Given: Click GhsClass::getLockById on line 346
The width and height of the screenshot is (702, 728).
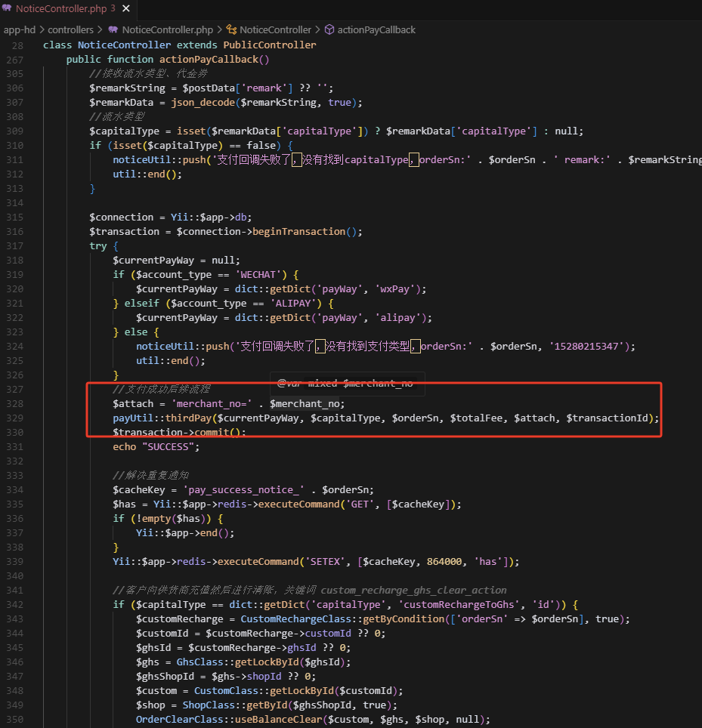Looking at the screenshot, I should point(237,662).
